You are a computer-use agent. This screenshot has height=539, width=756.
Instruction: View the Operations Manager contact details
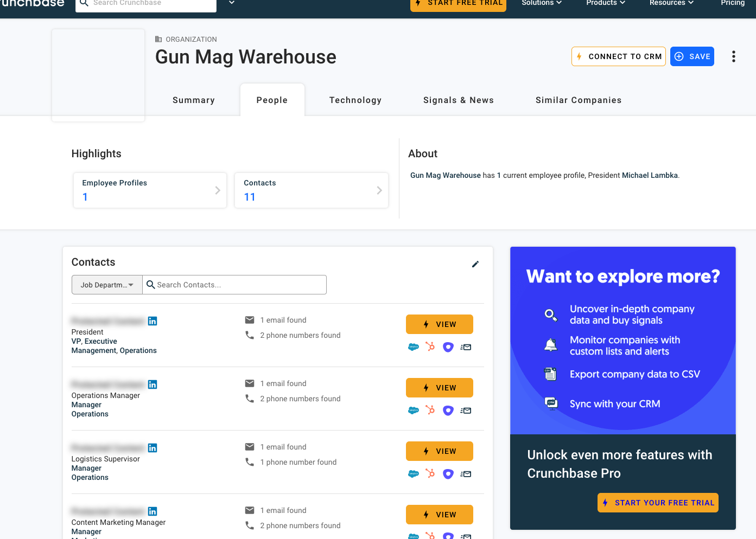pos(440,388)
